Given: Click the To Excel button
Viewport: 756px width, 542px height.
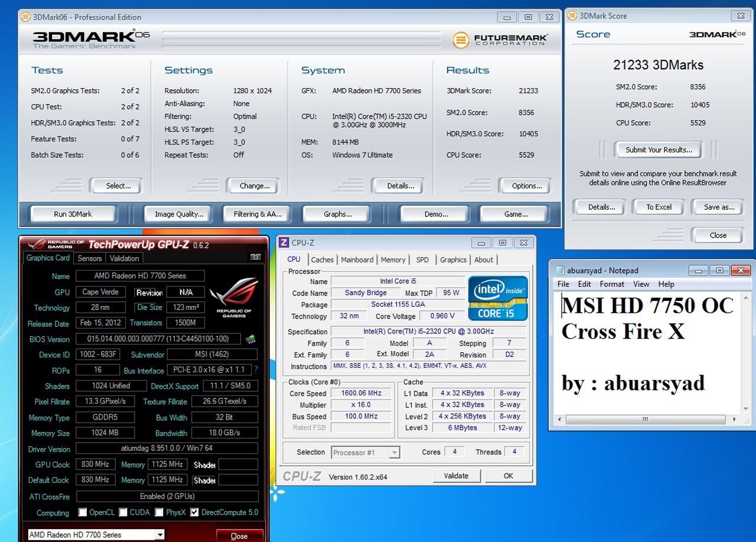Looking at the screenshot, I should point(659,207).
